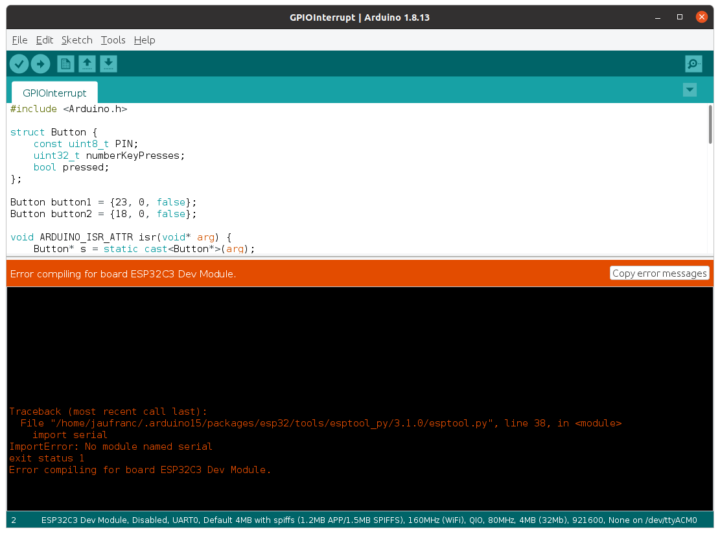720x534 pixels.
Task: Create a new sketch with the New icon
Action: point(66,64)
